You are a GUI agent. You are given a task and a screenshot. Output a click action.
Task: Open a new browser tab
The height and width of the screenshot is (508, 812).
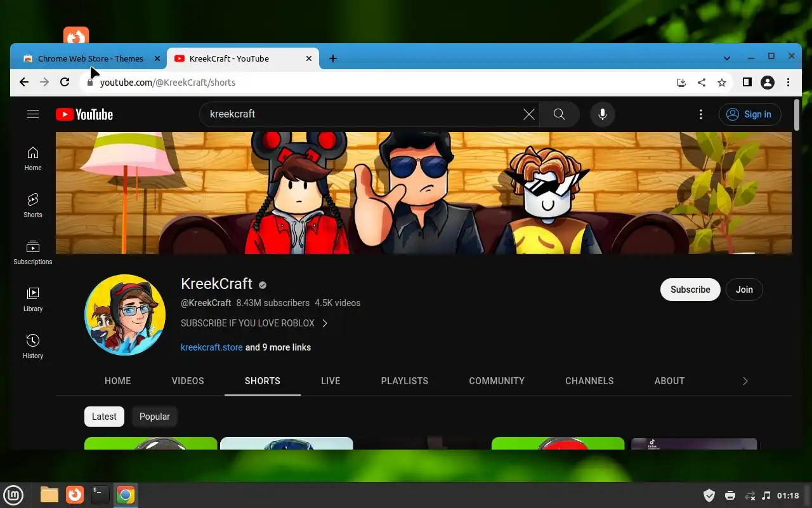(x=333, y=58)
